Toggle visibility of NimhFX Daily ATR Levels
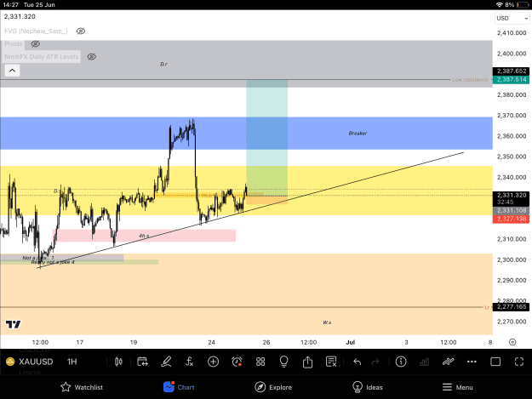Image resolution: width=532 pixels, height=399 pixels. [92, 57]
